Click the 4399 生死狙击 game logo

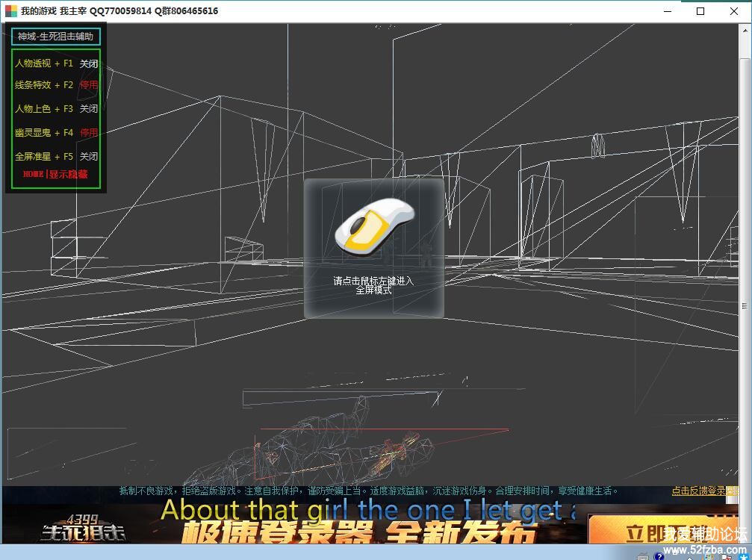click(82, 527)
